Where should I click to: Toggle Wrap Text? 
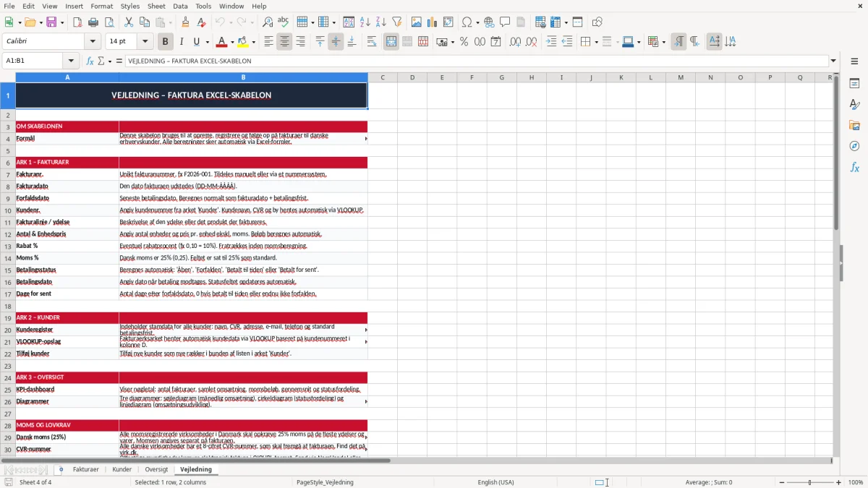(371, 42)
